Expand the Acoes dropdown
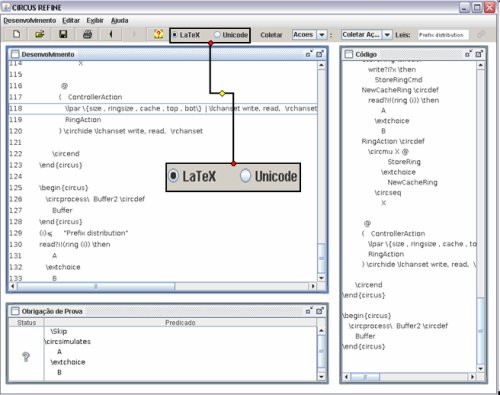The height and width of the screenshot is (395, 500). point(321,35)
